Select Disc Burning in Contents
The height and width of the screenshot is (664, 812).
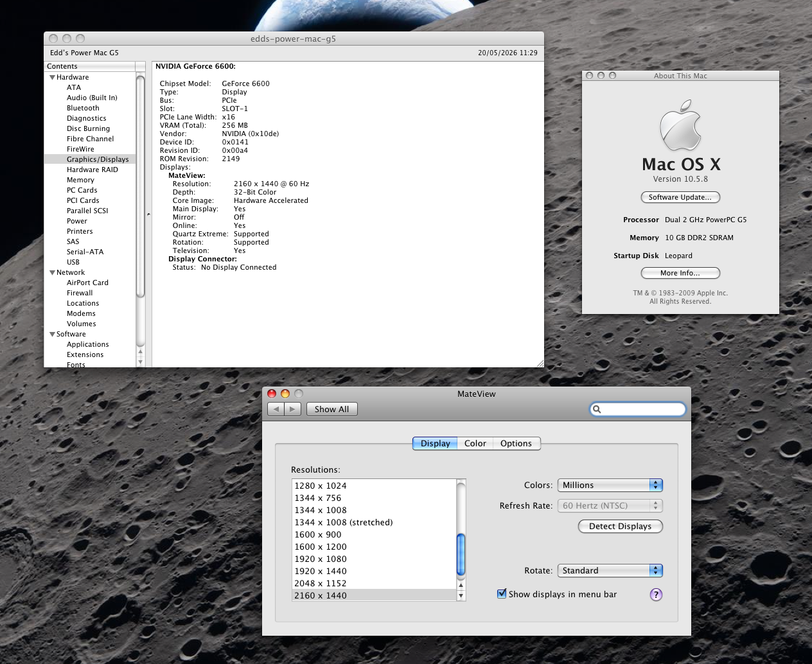click(x=88, y=129)
